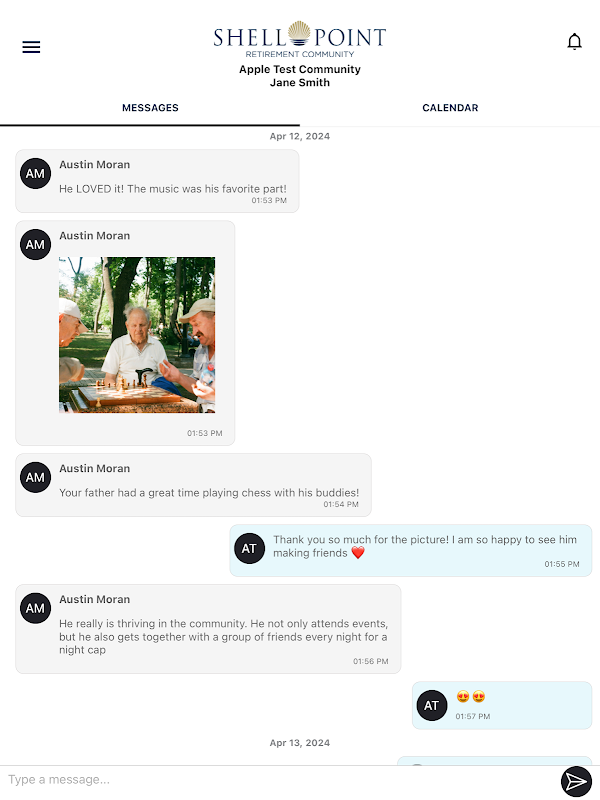Click the Austin Moran name on photo message
Image resolution: width=600 pixels, height=800 pixels.
[94, 236]
